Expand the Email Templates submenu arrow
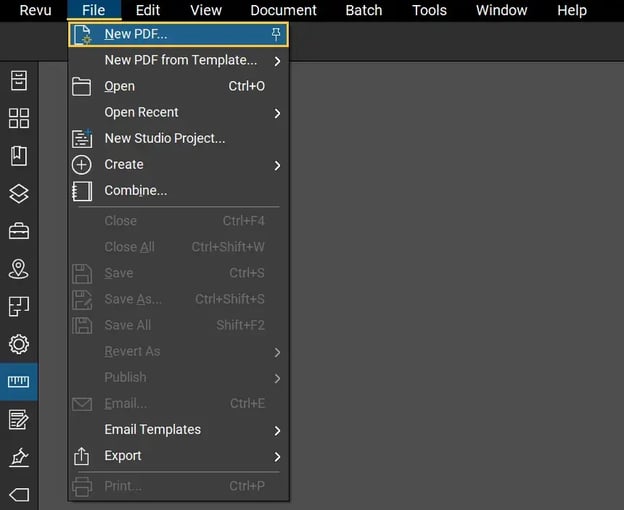This screenshot has height=510, width=624. point(277,431)
